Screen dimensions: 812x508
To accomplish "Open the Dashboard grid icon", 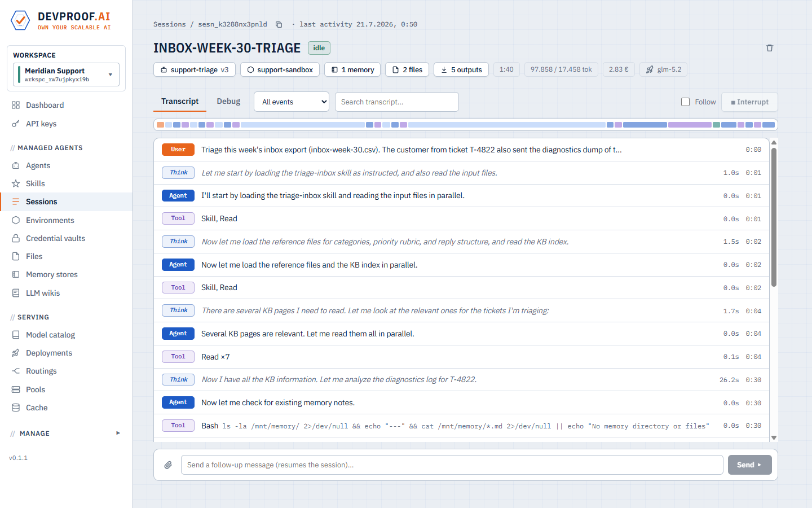I will tap(16, 105).
